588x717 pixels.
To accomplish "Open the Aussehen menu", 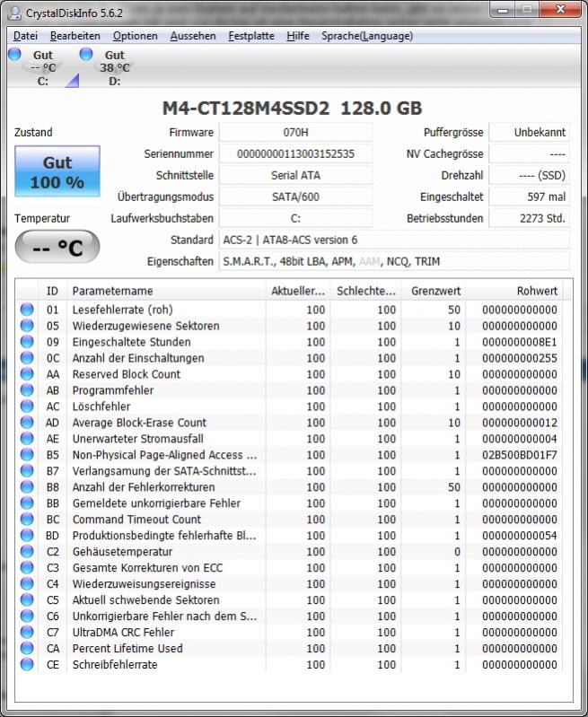I will coord(193,36).
